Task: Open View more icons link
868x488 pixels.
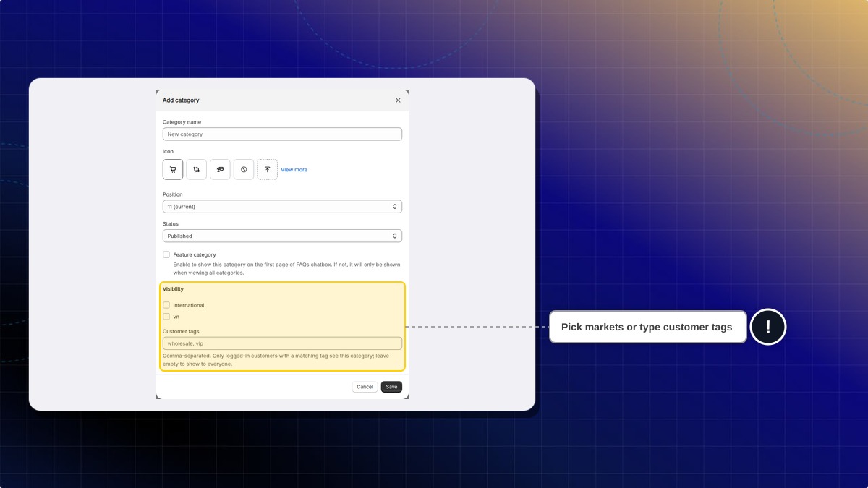Action: [294, 170]
